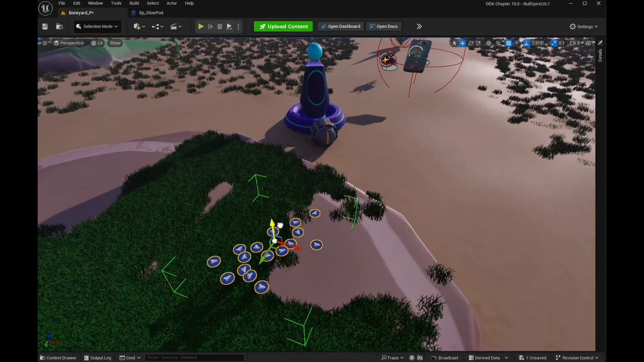Click the Upload Content button

(283, 26)
